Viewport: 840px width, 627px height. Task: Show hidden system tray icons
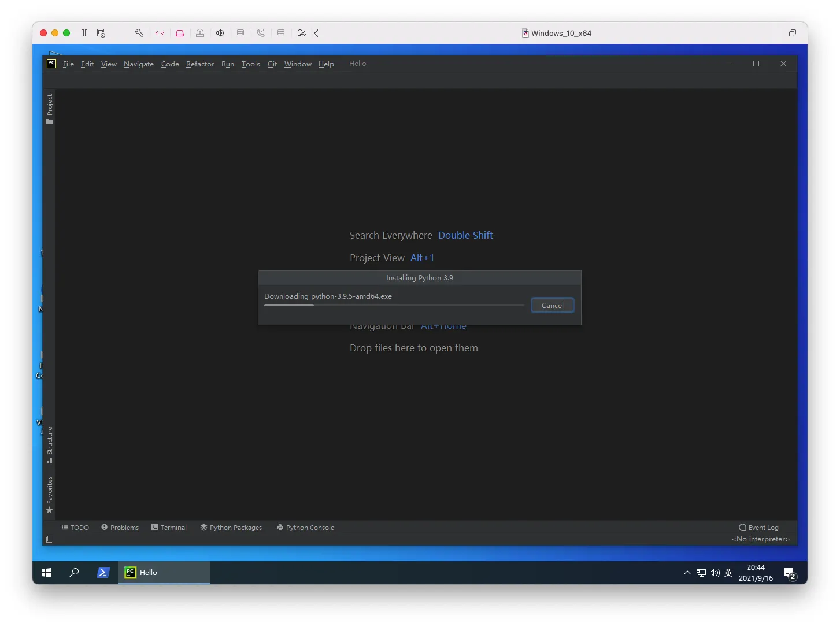(687, 573)
